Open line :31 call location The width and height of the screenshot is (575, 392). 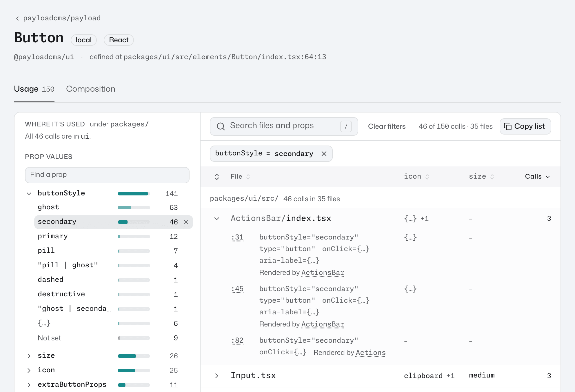click(x=237, y=237)
